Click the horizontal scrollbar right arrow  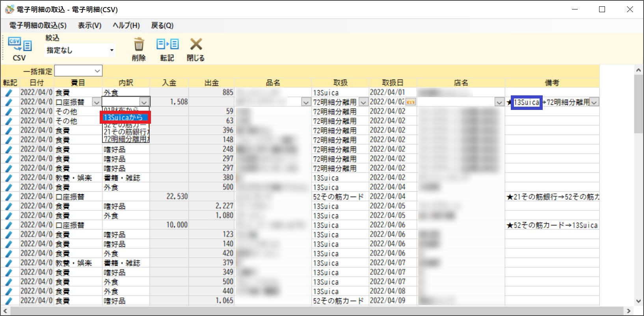(629, 311)
